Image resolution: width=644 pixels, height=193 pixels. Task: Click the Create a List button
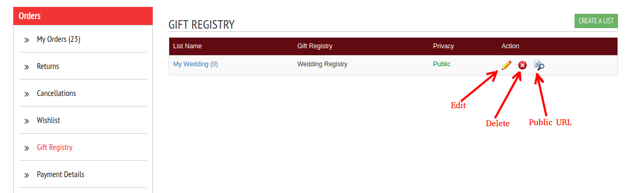(x=596, y=21)
